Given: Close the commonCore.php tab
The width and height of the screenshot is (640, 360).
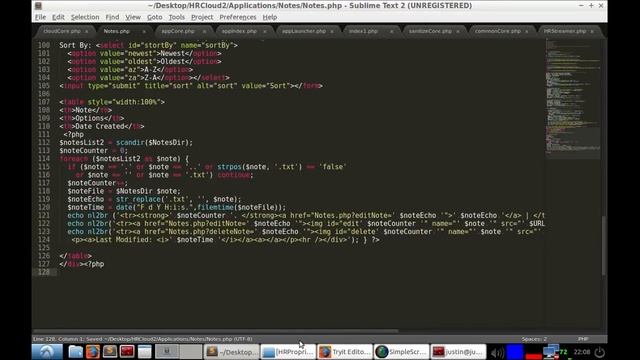Looking at the screenshot, I should [527, 31].
